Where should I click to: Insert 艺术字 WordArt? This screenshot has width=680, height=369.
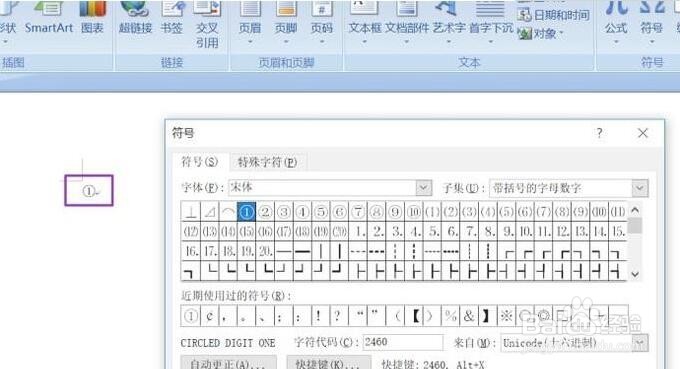pyautogui.click(x=449, y=22)
